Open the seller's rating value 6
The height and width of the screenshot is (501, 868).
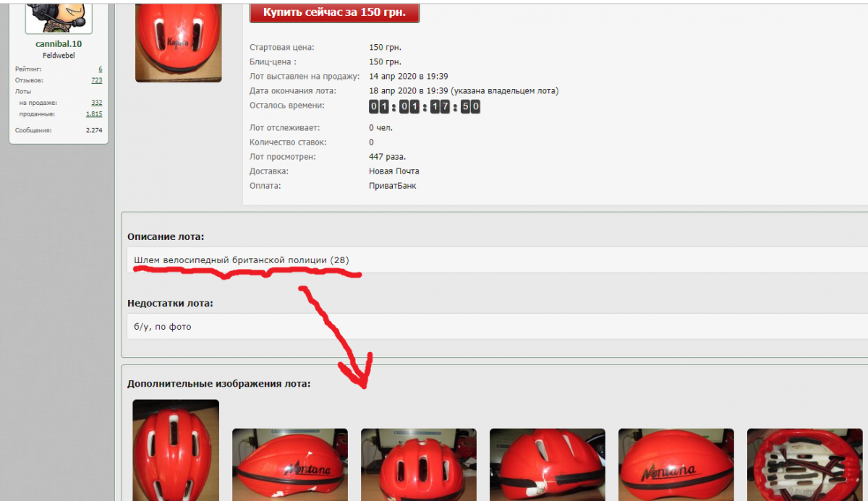pyautogui.click(x=100, y=69)
